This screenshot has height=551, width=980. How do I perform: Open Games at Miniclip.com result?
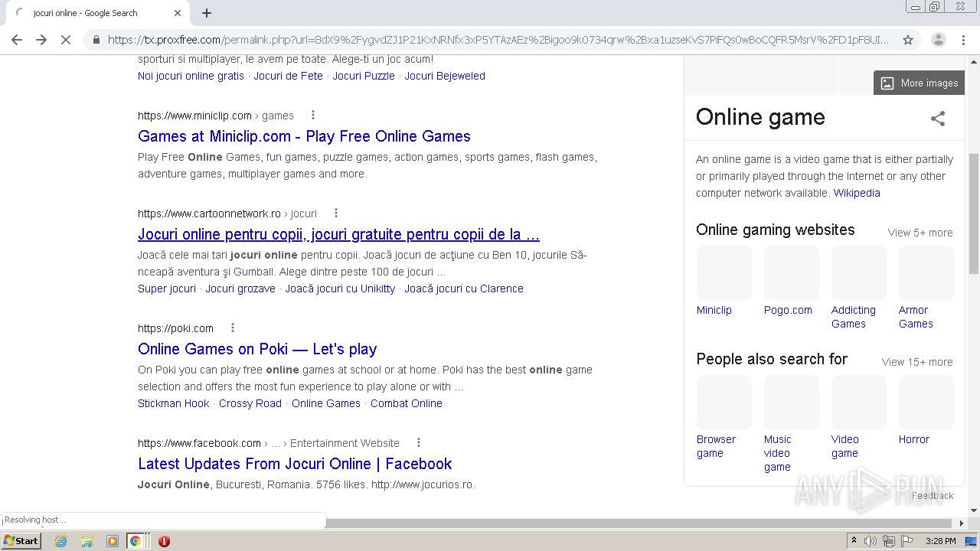click(x=304, y=136)
